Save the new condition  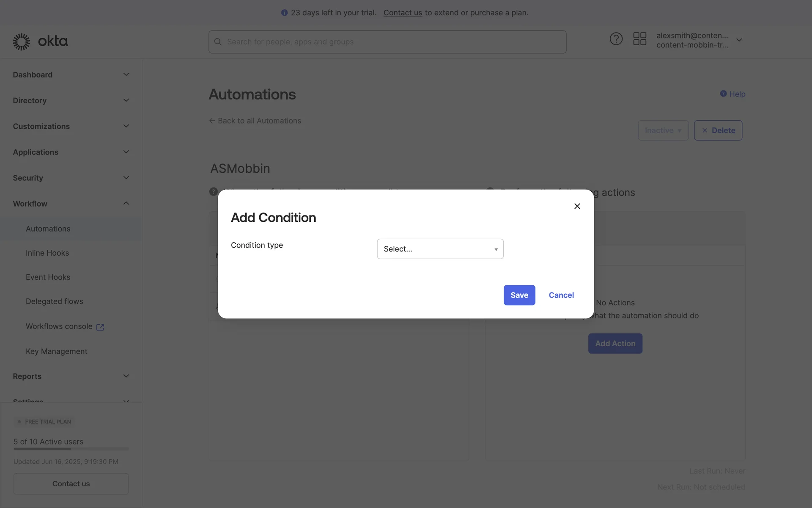click(x=519, y=295)
